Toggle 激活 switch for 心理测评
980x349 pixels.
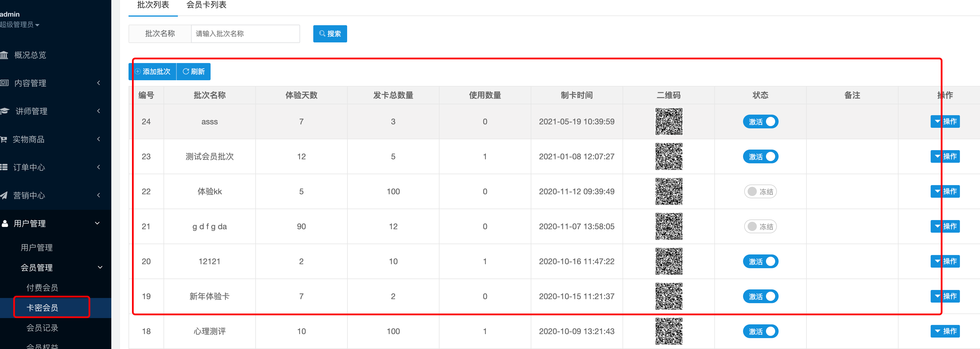(x=761, y=332)
